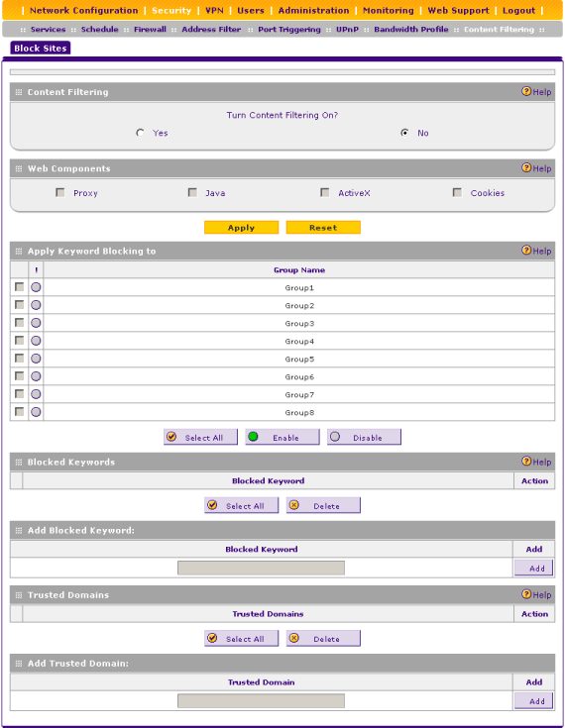This screenshot has height=728, width=565.
Task: Tick the checkbox for Group3
Action: point(19,322)
